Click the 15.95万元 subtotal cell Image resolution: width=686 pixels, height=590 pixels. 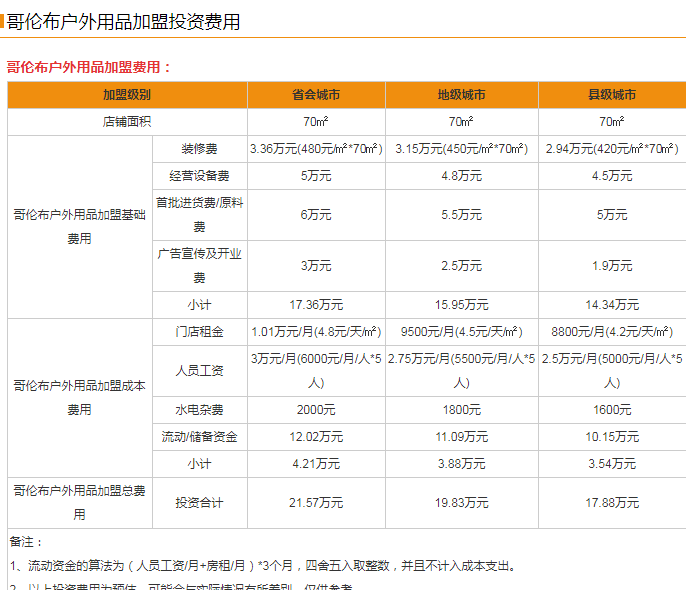[x=462, y=305]
